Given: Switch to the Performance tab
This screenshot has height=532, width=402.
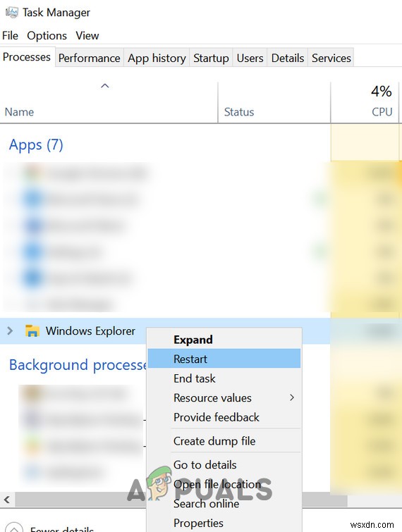Looking at the screenshot, I should click(x=90, y=58).
